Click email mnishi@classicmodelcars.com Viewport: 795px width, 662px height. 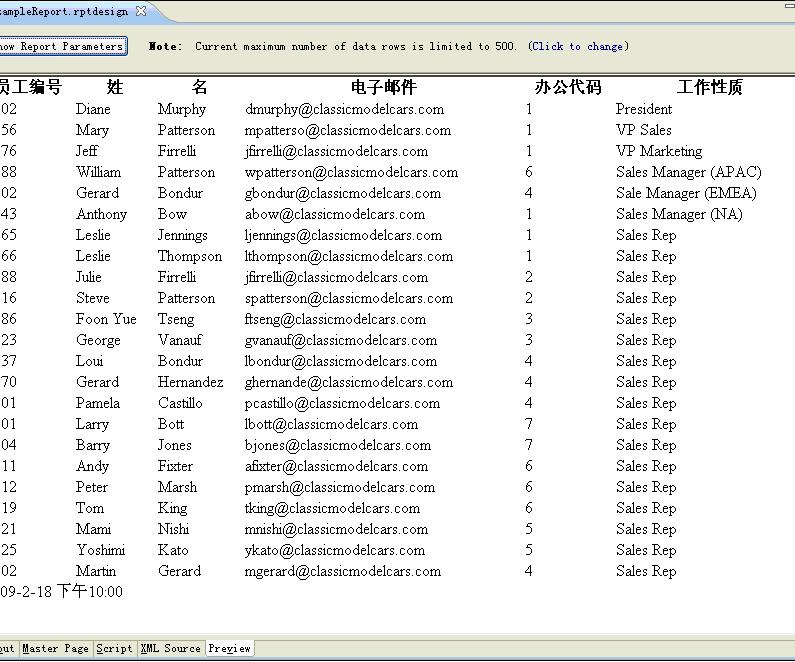[336, 529]
